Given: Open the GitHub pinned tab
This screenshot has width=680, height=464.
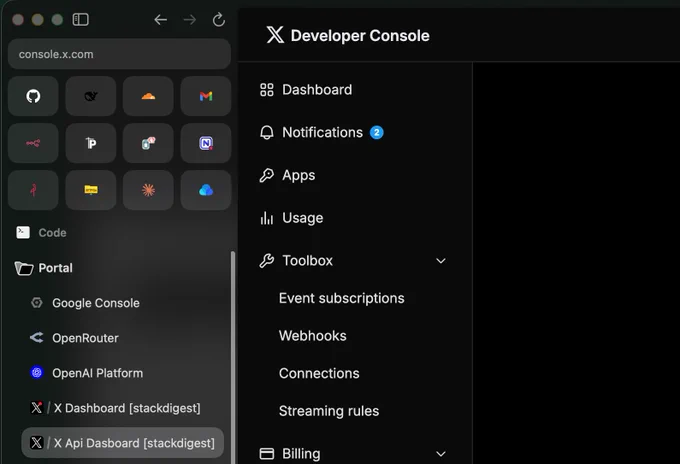Looking at the screenshot, I should [33, 96].
